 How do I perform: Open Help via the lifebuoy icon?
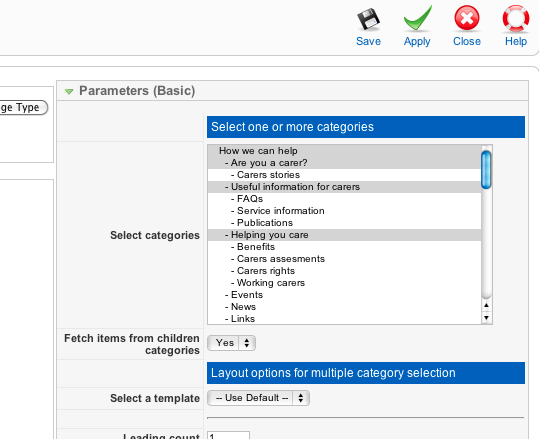point(516,18)
